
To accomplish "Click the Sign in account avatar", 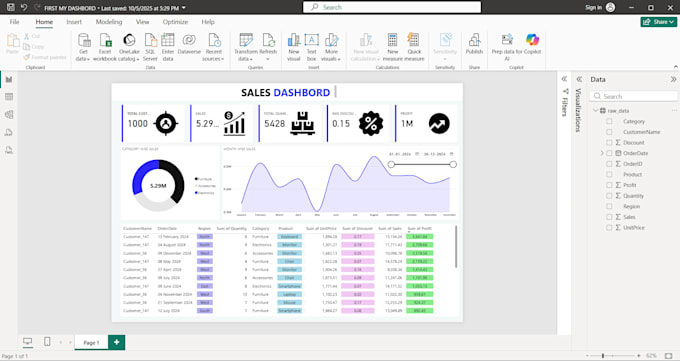I will point(610,7).
